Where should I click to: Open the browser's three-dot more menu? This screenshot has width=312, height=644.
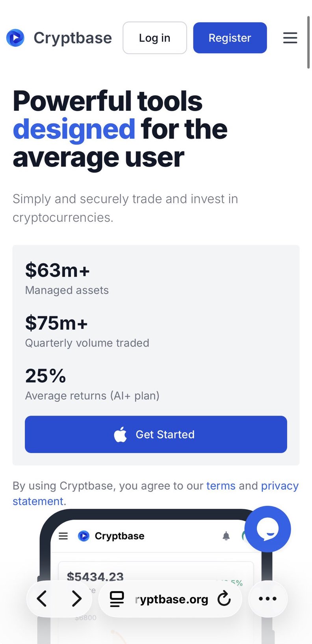pyautogui.click(x=268, y=599)
